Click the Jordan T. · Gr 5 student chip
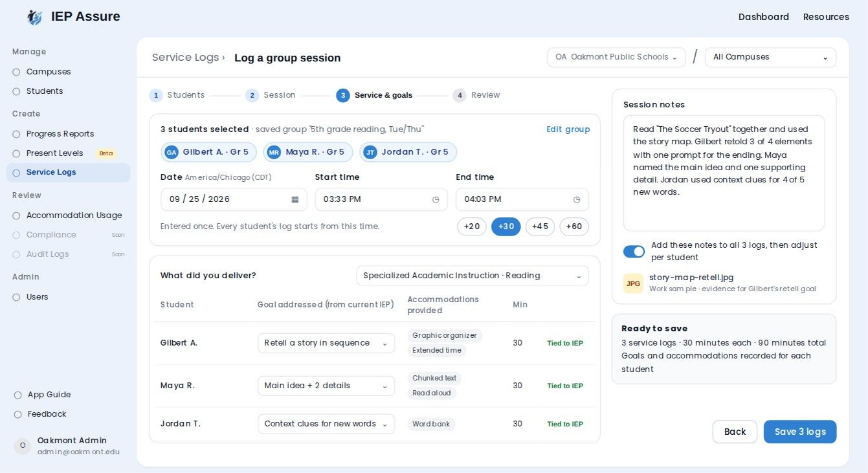 pos(408,152)
